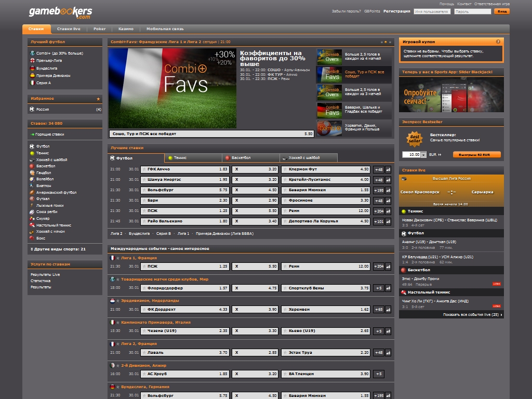
Task: Open statistics chart icon for ПСЖ–Ренн match
Action: tap(388, 211)
